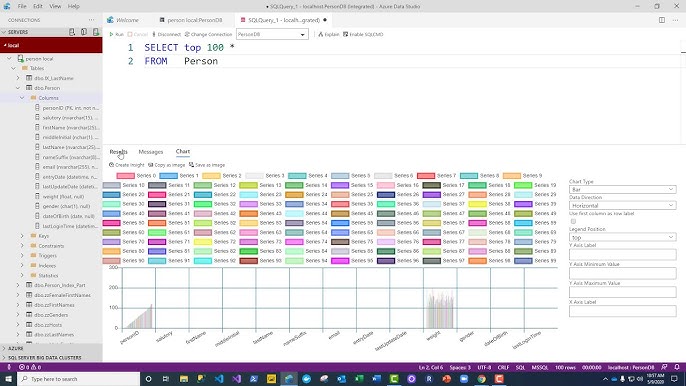The width and height of the screenshot is (686, 386).
Task: Split the editor to the right
Action: tap(662, 20)
